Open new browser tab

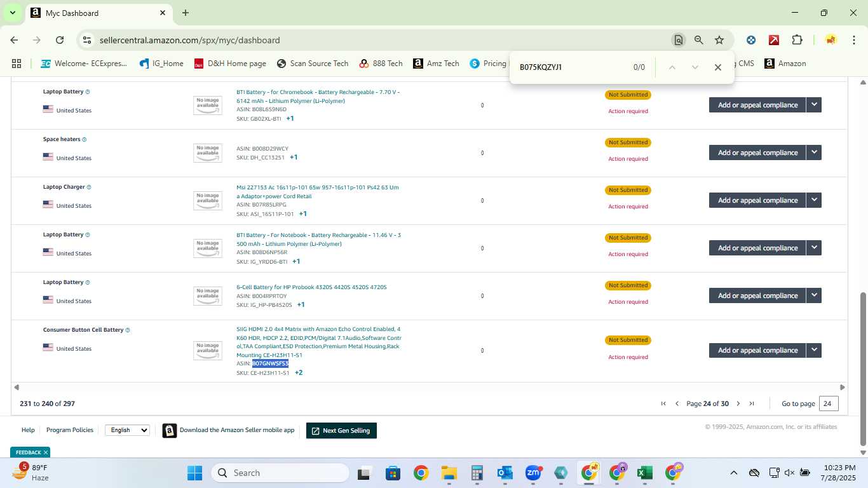coord(186,13)
